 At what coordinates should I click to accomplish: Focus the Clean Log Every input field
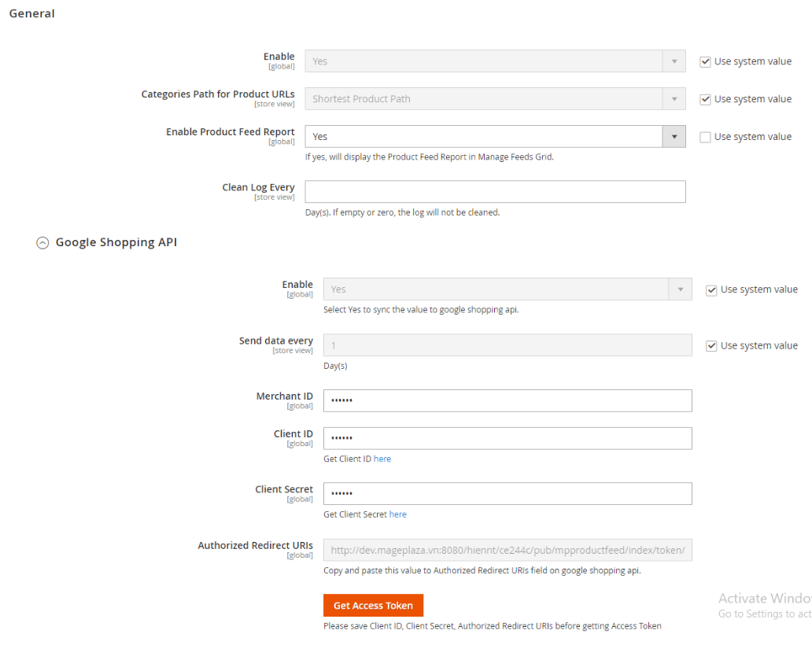pos(494,192)
